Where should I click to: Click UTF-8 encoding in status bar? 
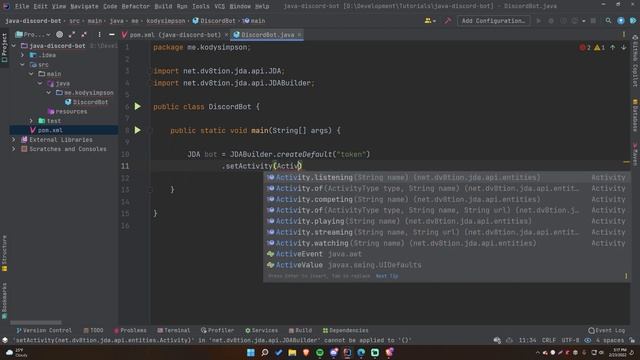570,340
